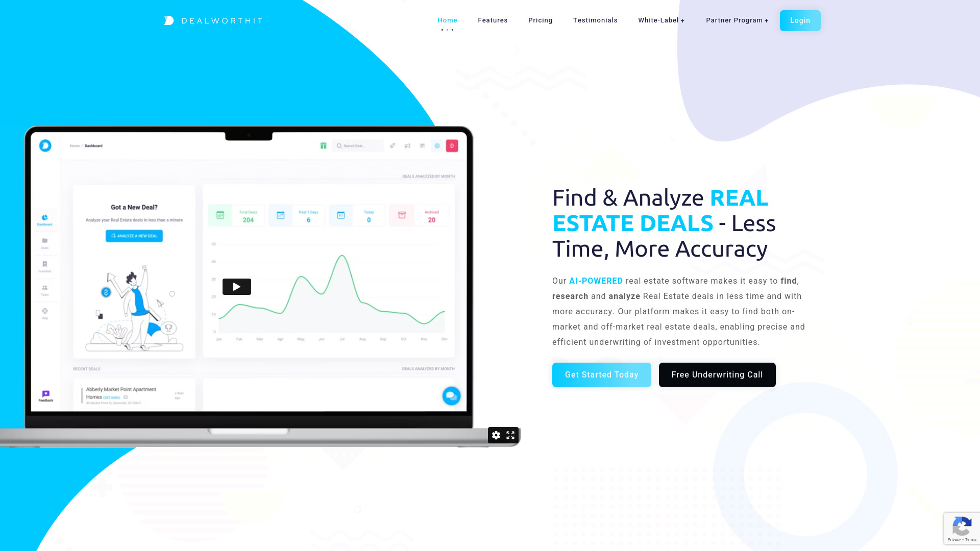Click the user profile avatar icon
Image resolution: width=980 pixels, height=551 pixels.
click(x=452, y=145)
